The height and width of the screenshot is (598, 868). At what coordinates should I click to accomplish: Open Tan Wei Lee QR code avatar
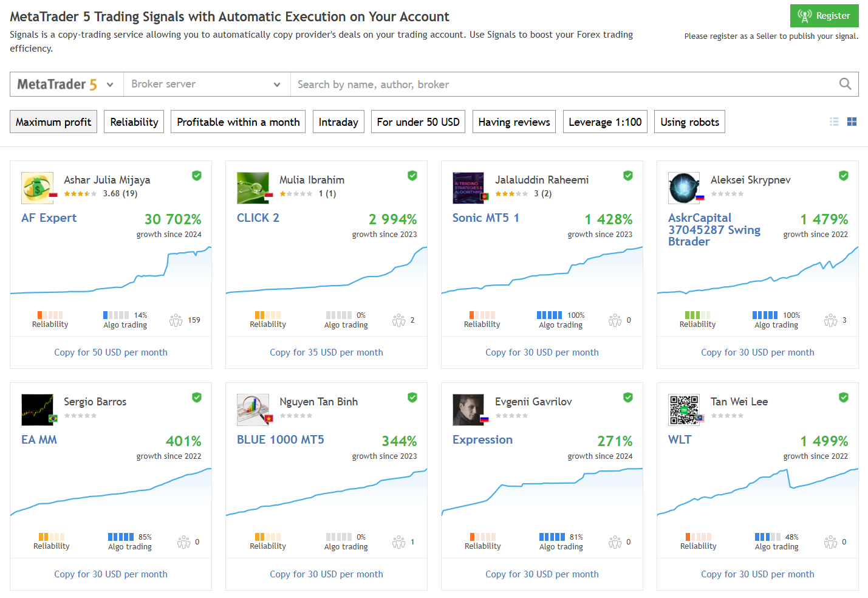coord(684,410)
